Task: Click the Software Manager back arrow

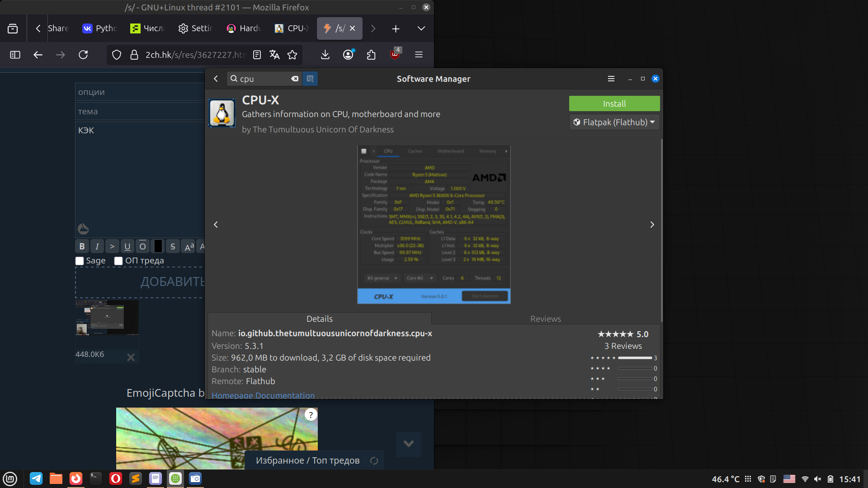Action: pos(216,79)
